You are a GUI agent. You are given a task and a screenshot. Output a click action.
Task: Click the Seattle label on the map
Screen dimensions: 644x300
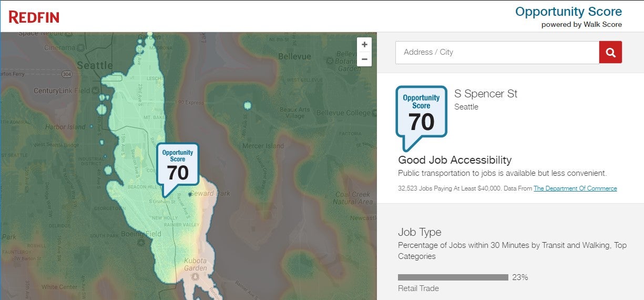tap(95, 66)
